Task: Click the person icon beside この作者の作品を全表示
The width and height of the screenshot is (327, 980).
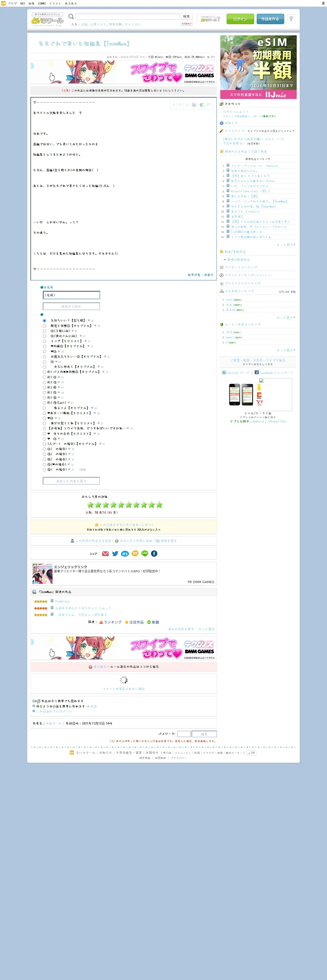Action: (72, 541)
